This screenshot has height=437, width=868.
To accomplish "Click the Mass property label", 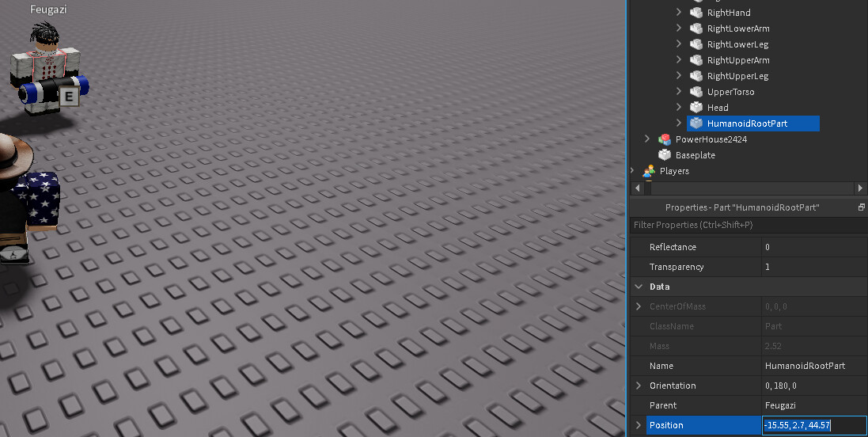I will pyautogui.click(x=659, y=346).
